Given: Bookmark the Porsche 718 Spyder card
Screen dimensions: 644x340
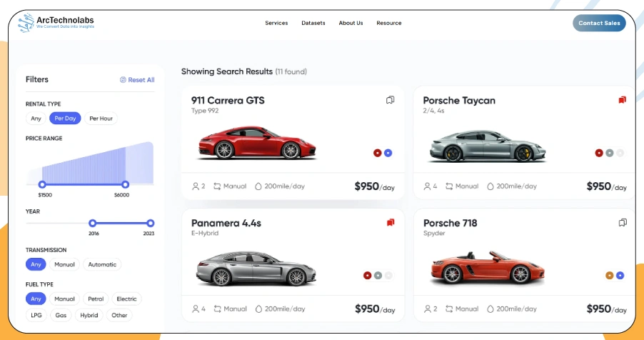Looking at the screenshot, I should click(622, 223).
